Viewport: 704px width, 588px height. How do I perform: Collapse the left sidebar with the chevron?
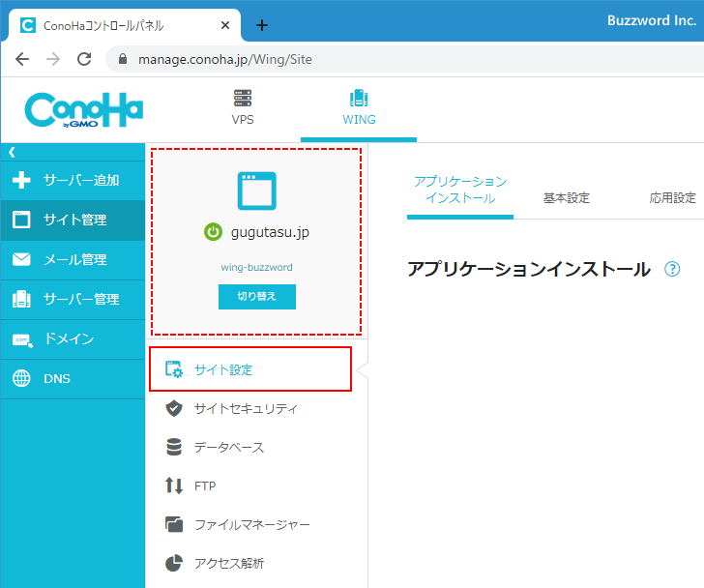12,152
